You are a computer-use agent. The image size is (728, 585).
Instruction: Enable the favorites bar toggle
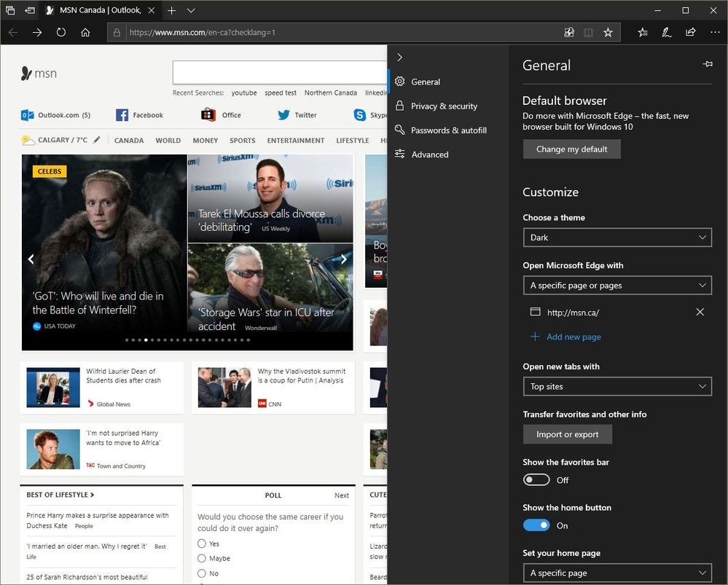click(x=536, y=480)
